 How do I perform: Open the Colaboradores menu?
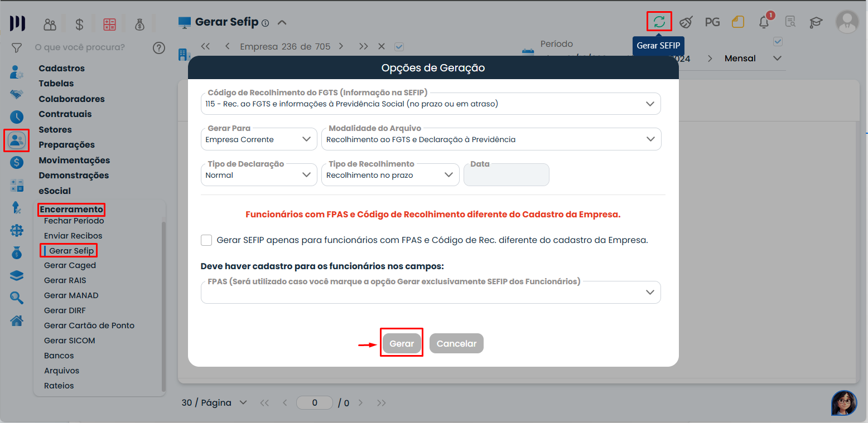pyautogui.click(x=71, y=99)
